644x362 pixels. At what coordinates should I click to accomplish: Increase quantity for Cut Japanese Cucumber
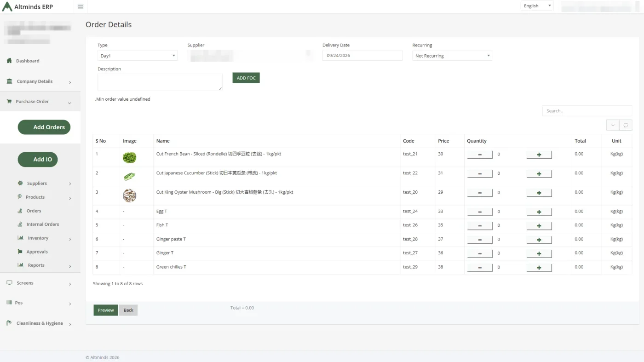coord(539,174)
